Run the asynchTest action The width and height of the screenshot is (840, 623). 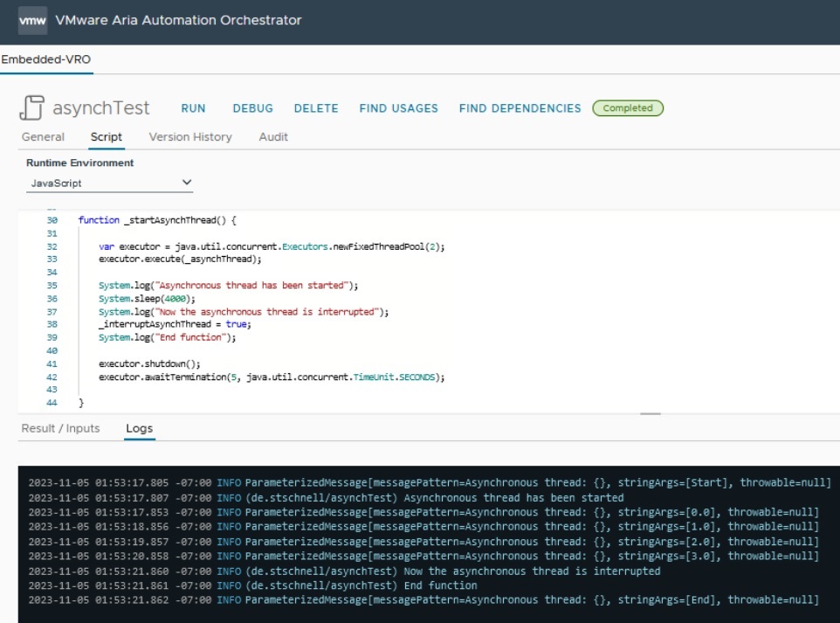(193, 108)
